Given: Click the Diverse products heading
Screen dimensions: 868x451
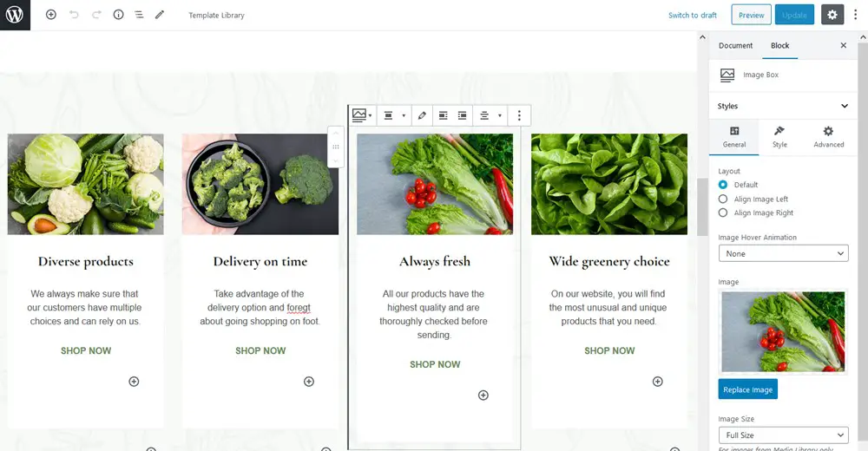Looking at the screenshot, I should 86,261.
